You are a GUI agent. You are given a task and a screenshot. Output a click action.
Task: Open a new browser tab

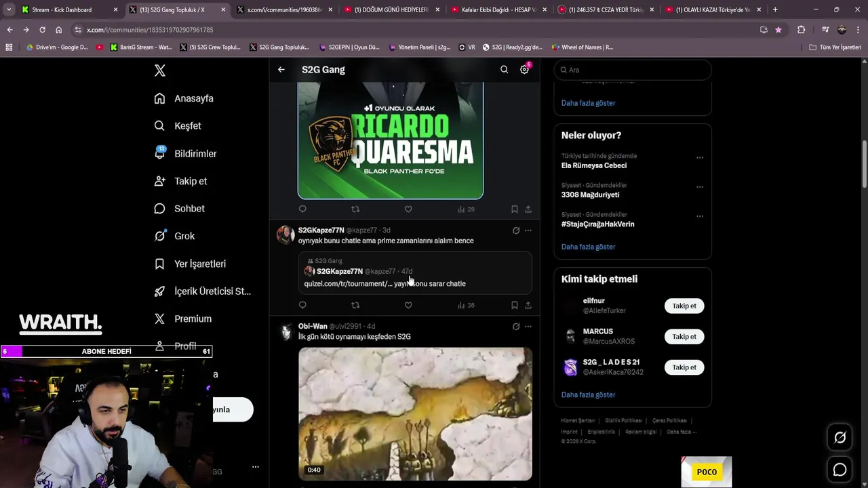click(x=775, y=9)
